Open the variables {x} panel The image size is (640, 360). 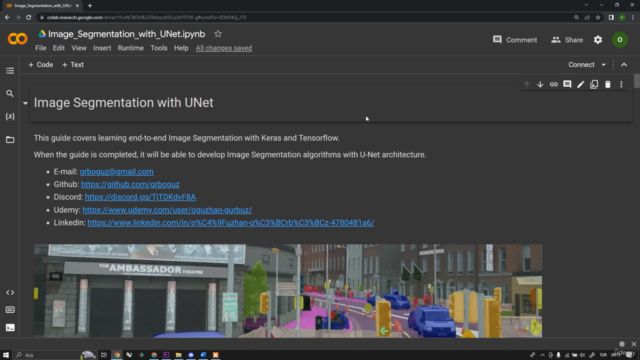coord(10,117)
